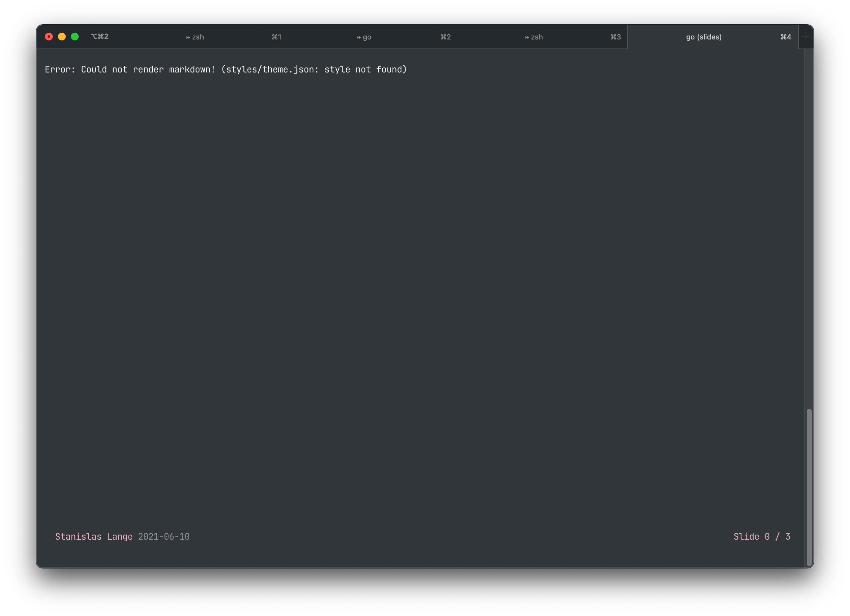Open a new tab with plus icon

point(806,37)
